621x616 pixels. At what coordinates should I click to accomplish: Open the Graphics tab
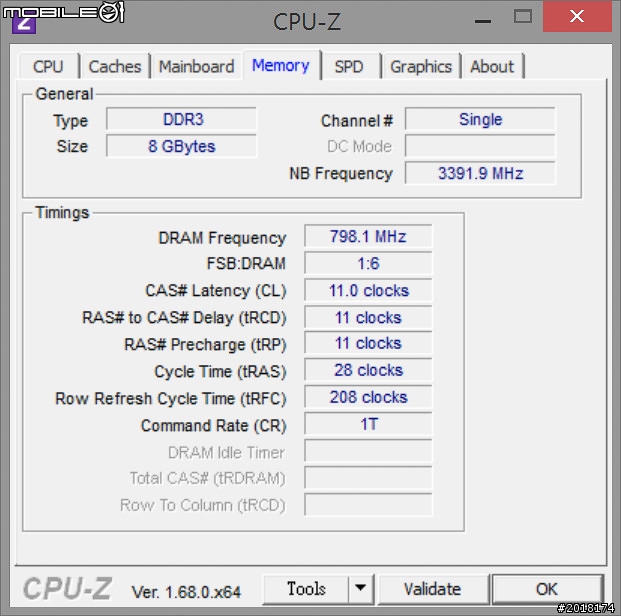(x=421, y=66)
